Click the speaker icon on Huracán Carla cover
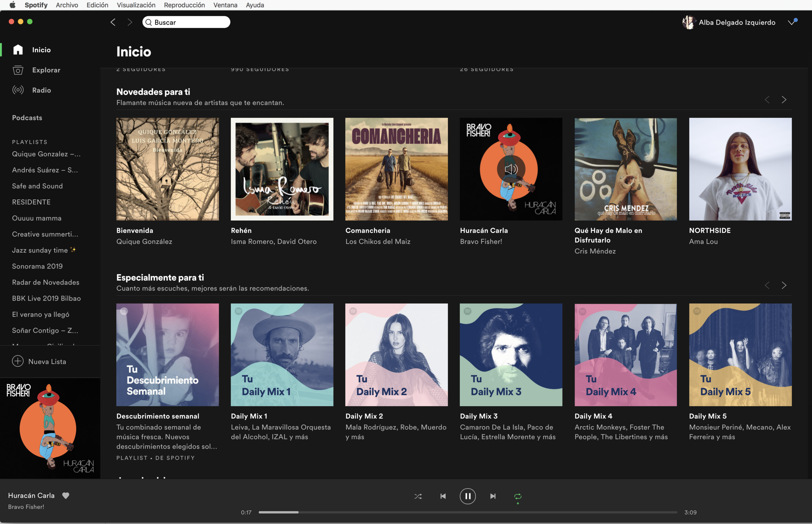This screenshot has width=812, height=524. point(511,169)
